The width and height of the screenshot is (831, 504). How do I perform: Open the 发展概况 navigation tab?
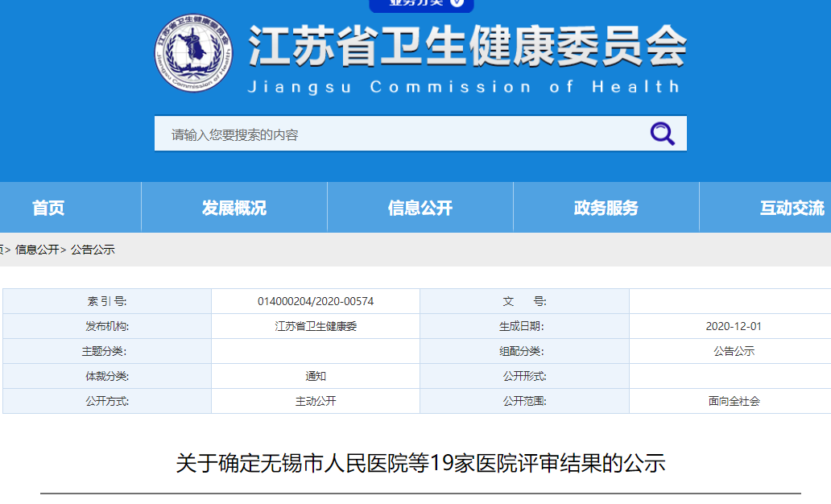(234, 208)
